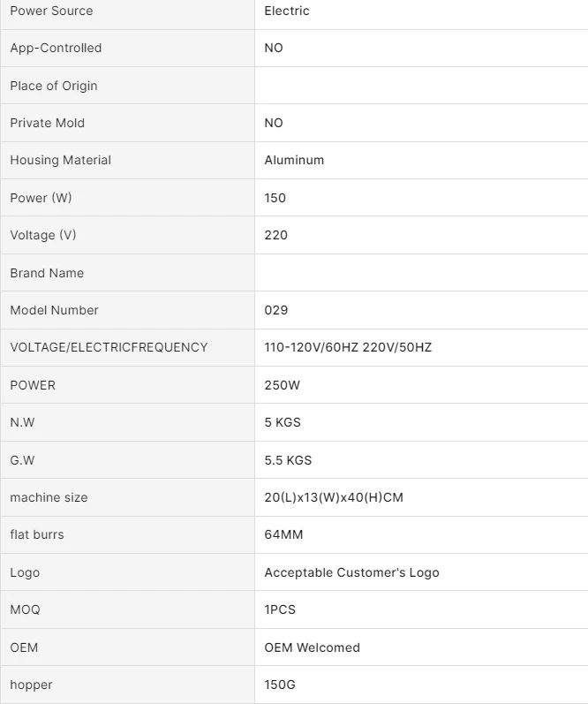Click the Acceptable Customer's Logo text

351,572
